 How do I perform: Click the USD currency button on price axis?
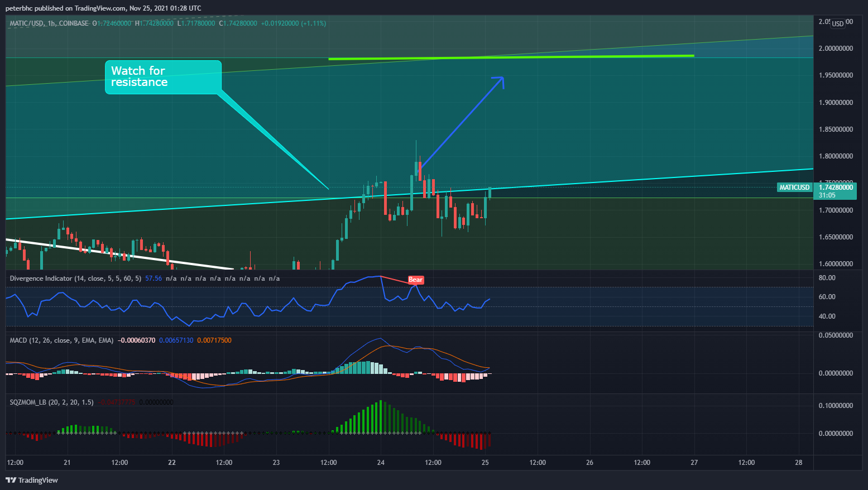pyautogui.click(x=838, y=23)
